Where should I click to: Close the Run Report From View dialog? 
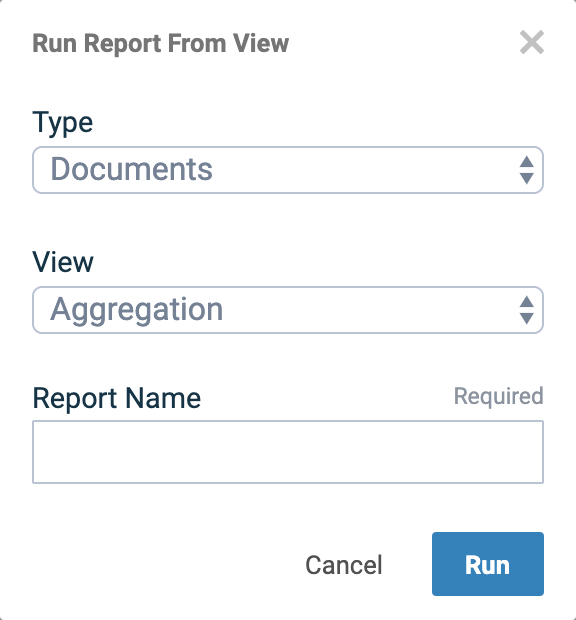click(532, 42)
